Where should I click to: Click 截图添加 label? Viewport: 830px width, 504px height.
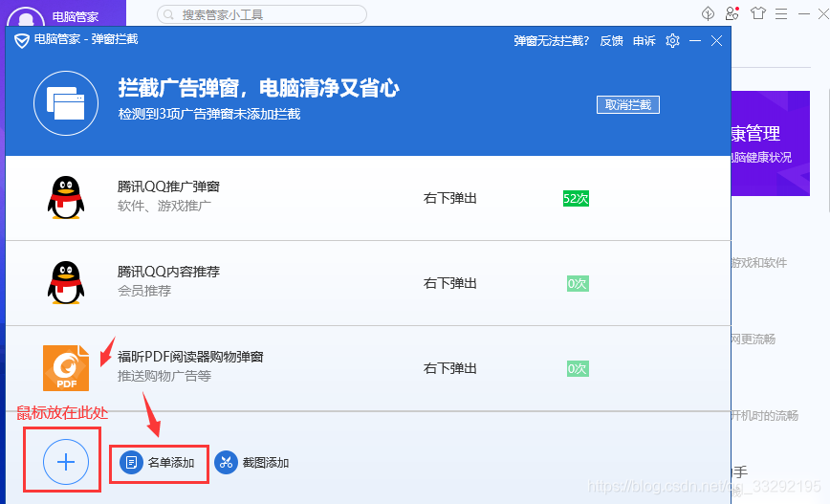266,463
